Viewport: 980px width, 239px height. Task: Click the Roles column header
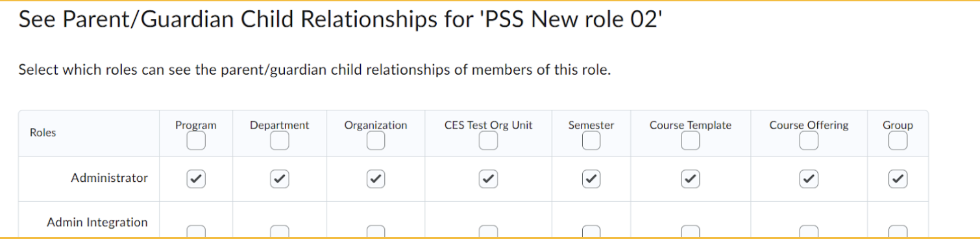43,132
